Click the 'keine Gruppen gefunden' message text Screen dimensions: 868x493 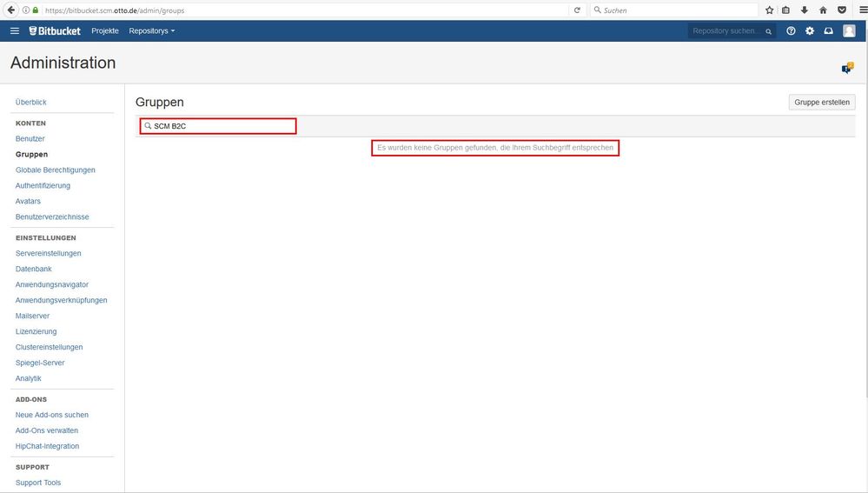[495, 148]
